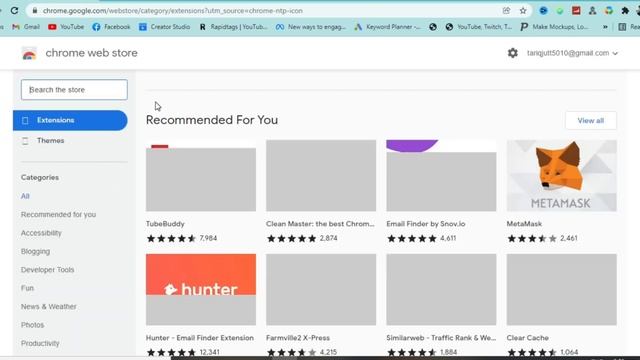The image size is (640, 360).
Task: Reload the page with the refresh icon
Action: (14, 11)
